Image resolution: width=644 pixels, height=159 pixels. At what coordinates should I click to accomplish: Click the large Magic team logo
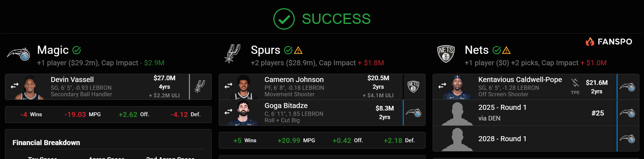point(19,54)
